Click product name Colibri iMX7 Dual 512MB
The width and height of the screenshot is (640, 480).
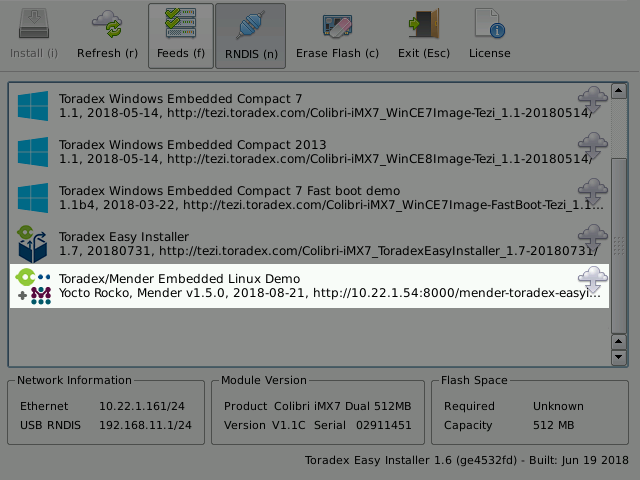click(342, 406)
